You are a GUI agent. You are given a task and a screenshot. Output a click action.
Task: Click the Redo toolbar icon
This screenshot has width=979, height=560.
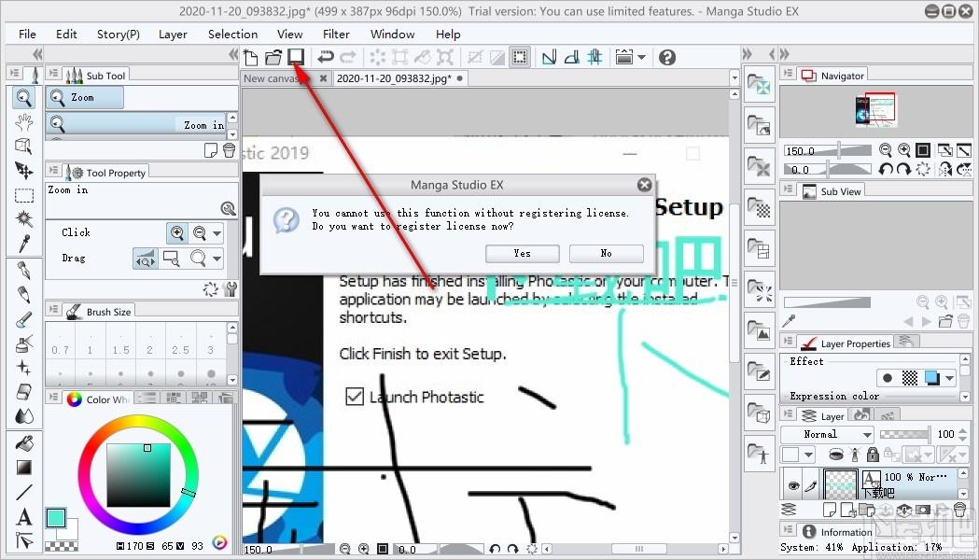coord(348,58)
